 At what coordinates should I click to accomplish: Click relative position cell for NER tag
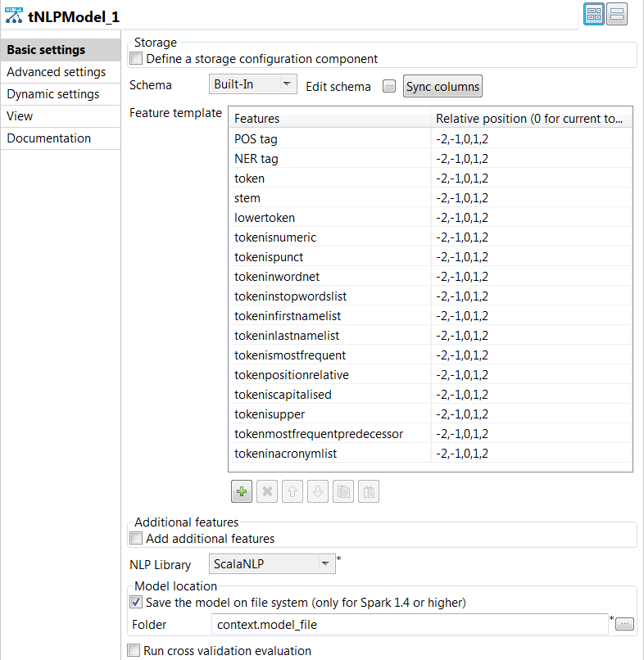(531, 159)
